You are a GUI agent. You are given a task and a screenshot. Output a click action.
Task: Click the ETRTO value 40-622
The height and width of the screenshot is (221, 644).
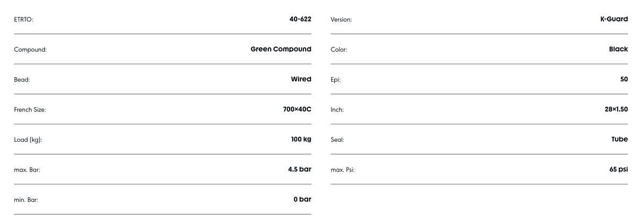pyautogui.click(x=300, y=19)
